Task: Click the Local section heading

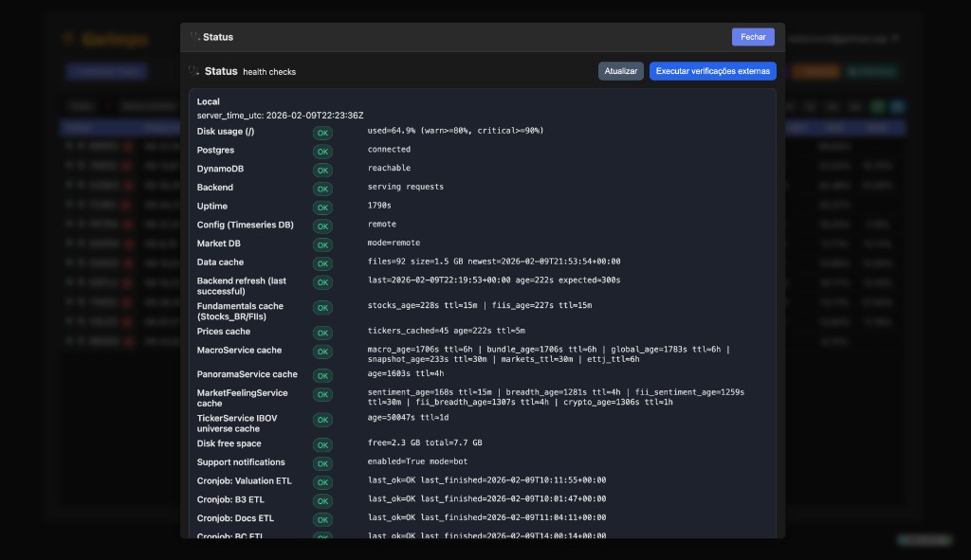Action: tap(208, 101)
